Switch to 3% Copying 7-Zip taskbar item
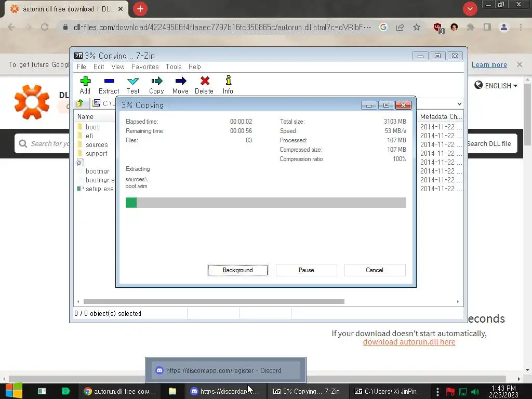The image size is (532, 399). click(x=307, y=391)
